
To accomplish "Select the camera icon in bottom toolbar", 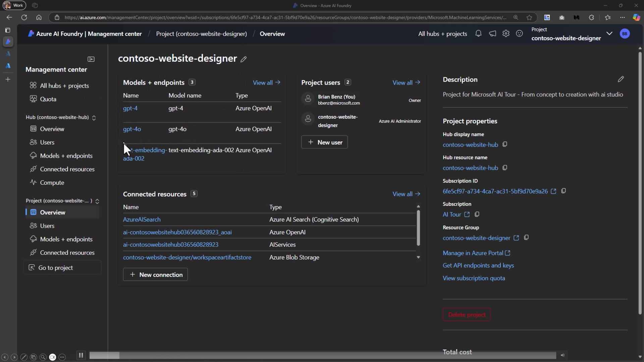I will [52, 357].
